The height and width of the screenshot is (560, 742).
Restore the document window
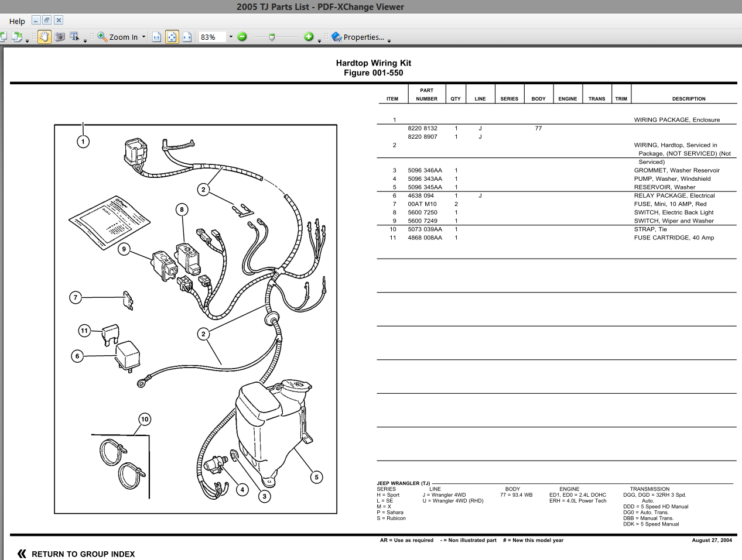[x=46, y=19]
